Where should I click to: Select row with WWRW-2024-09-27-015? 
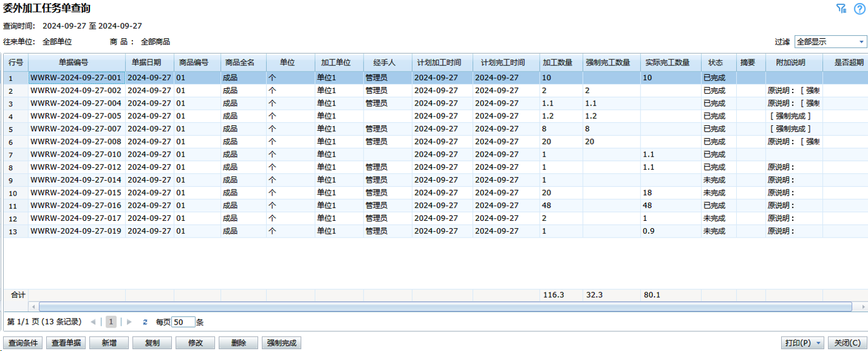point(76,193)
